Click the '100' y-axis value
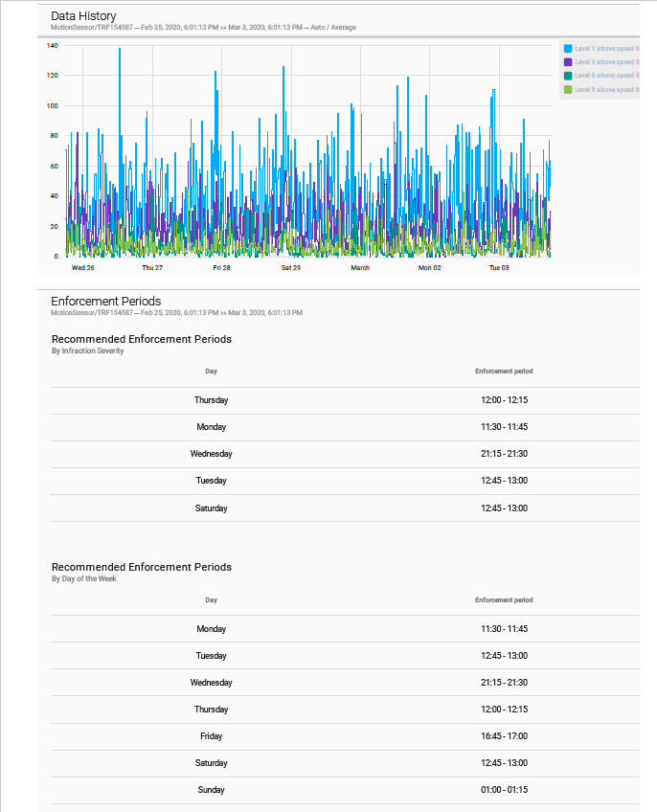 [53, 105]
